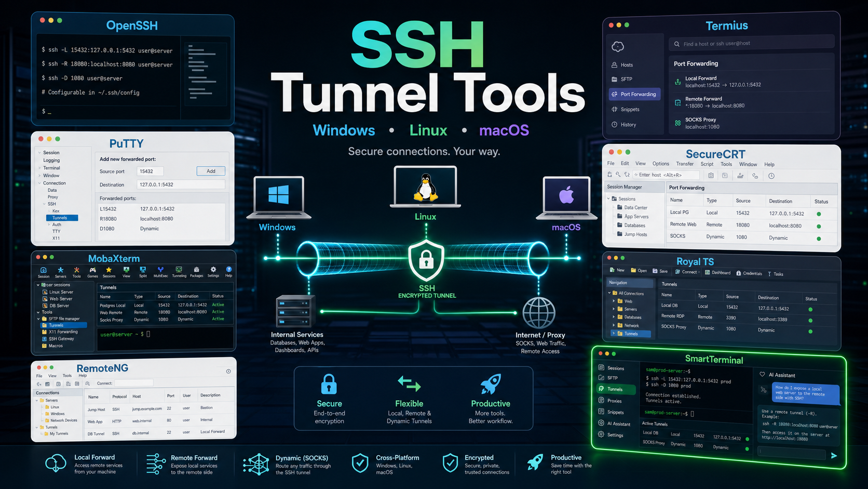Viewport: 868px width, 489px height.
Task: Collapse SecureCRT Sessions tree node
Action: [x=608, y=199]
